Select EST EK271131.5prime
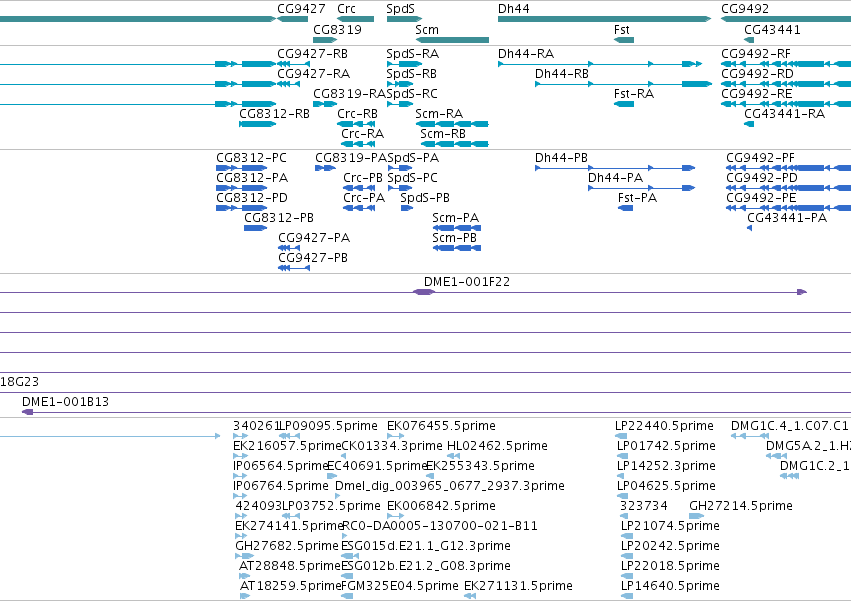 coord(470,596)
